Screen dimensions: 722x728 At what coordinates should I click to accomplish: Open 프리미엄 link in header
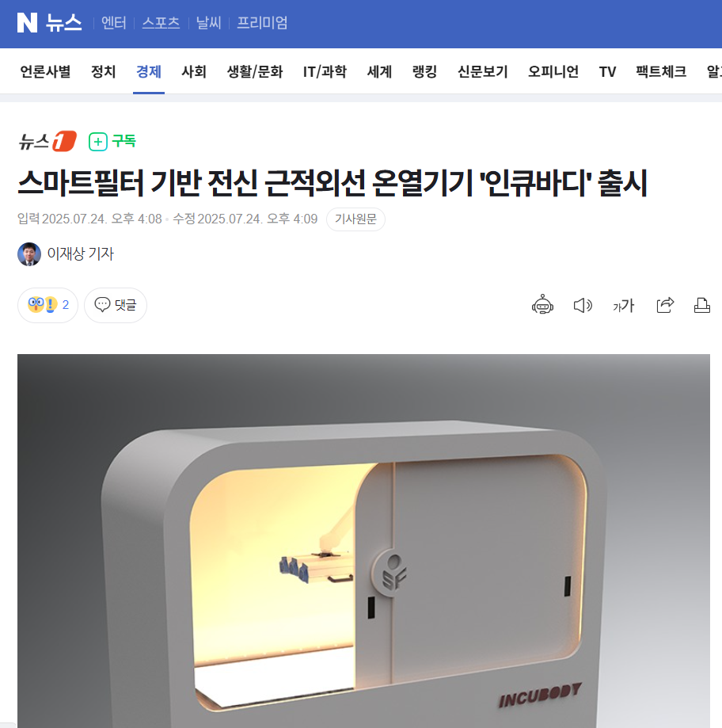point(262,23)
